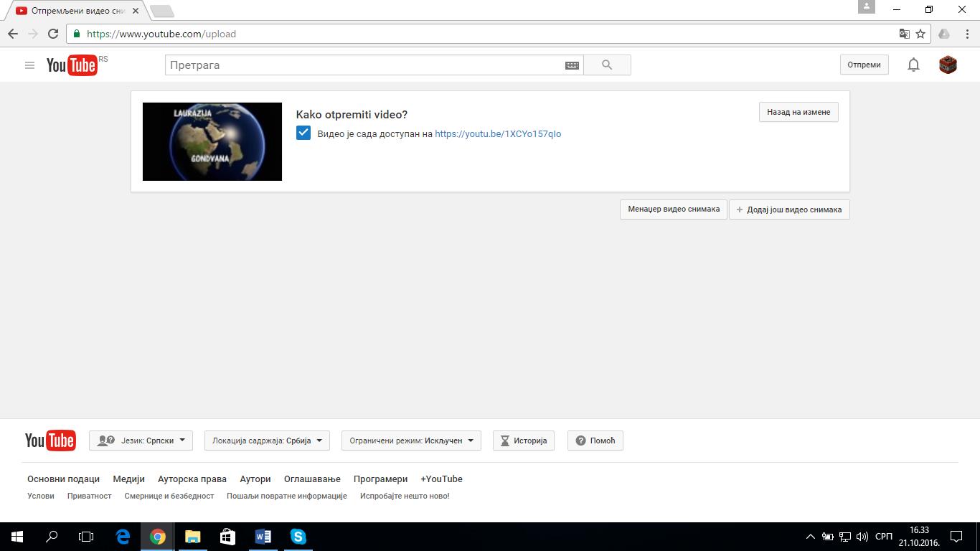Image resolution: width=980 pixels, height=551 pixels.
Task: Expand Ограничени режим: Искључен dropdown
Action: (411, 441)
